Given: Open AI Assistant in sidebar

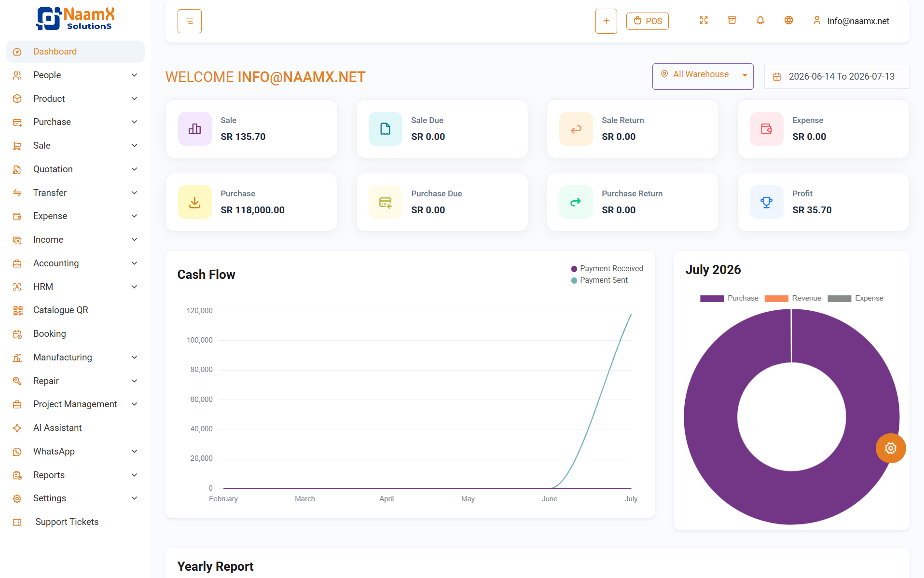Looking at the screenshot, I should coord(75,428).
